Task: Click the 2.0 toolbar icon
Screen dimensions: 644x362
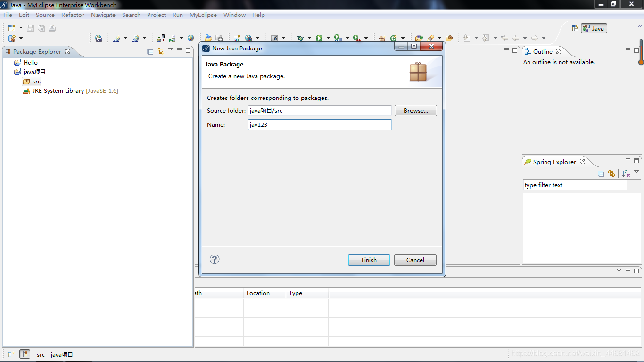Action: [99, 38]
